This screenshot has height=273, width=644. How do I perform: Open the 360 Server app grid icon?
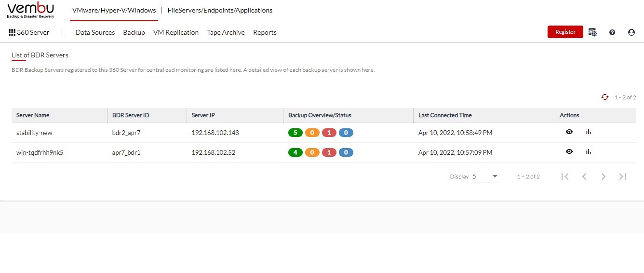coord(12,32)
